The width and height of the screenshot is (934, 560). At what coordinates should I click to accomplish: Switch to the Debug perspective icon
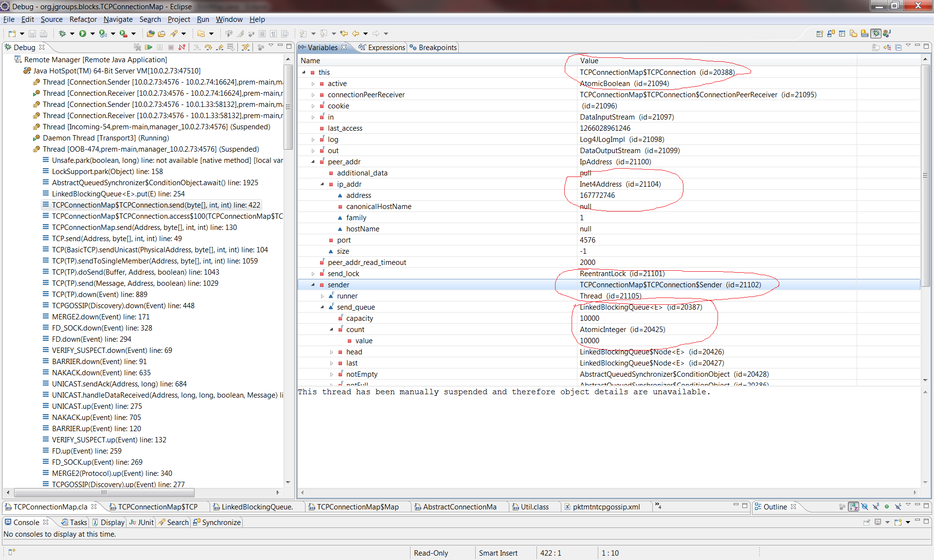[876, 34]
